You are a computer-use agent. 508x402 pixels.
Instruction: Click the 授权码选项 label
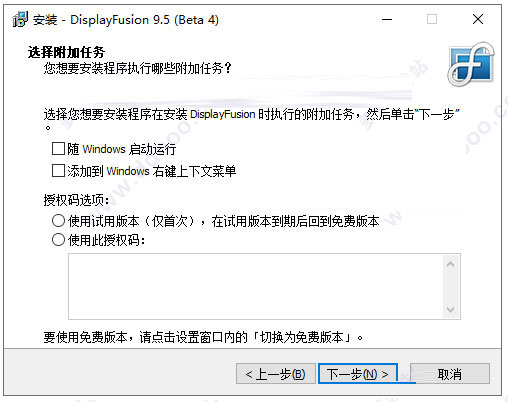(x=76, y=200)
